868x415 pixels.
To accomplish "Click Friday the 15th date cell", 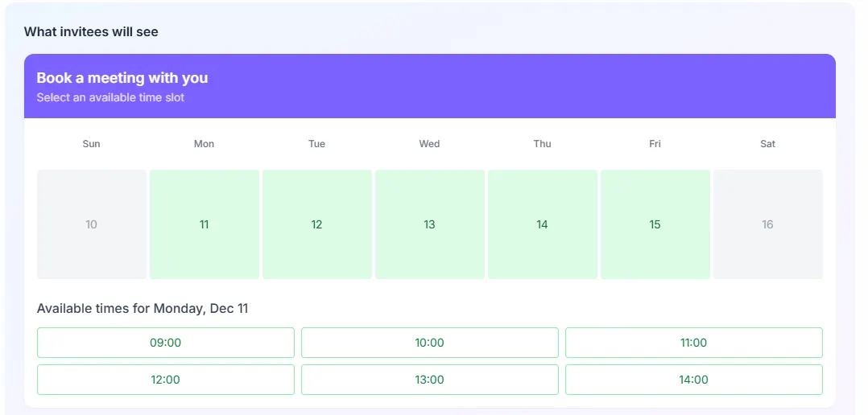I will point(655,224).
